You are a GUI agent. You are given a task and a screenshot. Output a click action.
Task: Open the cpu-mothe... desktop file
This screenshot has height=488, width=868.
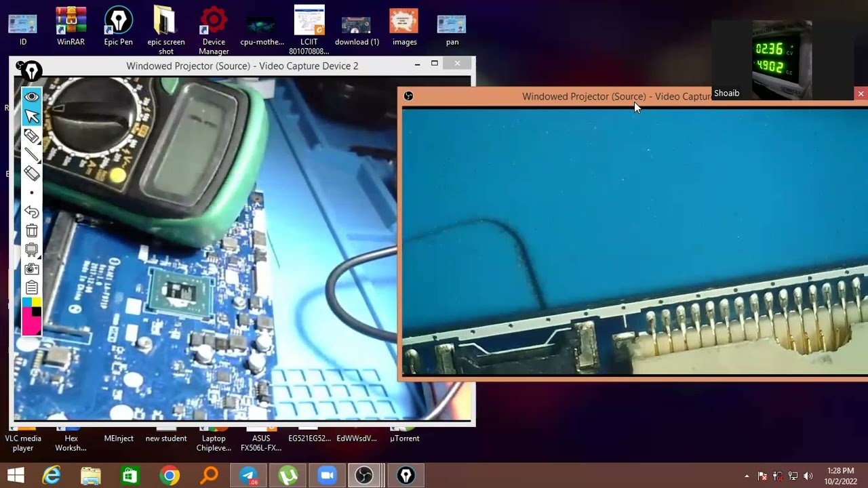(x=262, y=30)
